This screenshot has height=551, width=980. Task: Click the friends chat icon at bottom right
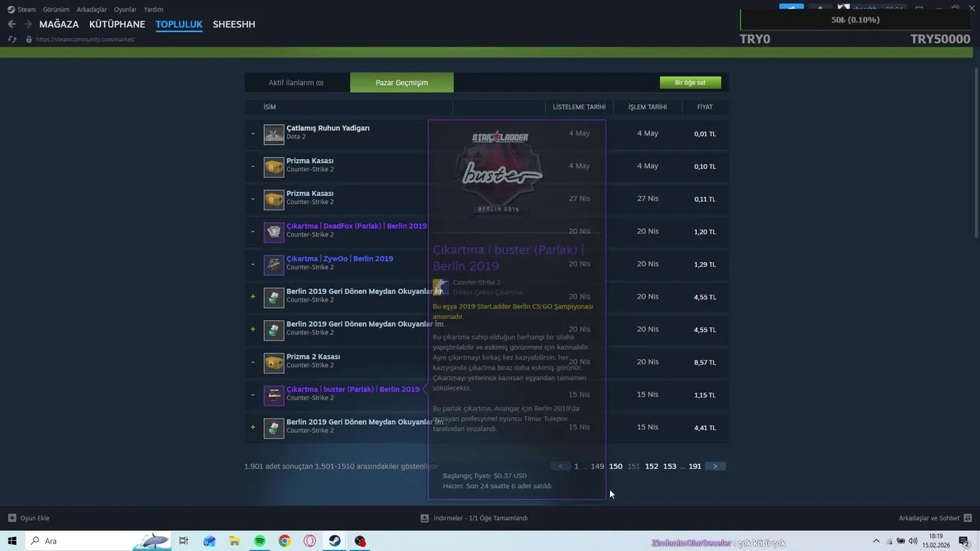[968, 518]
